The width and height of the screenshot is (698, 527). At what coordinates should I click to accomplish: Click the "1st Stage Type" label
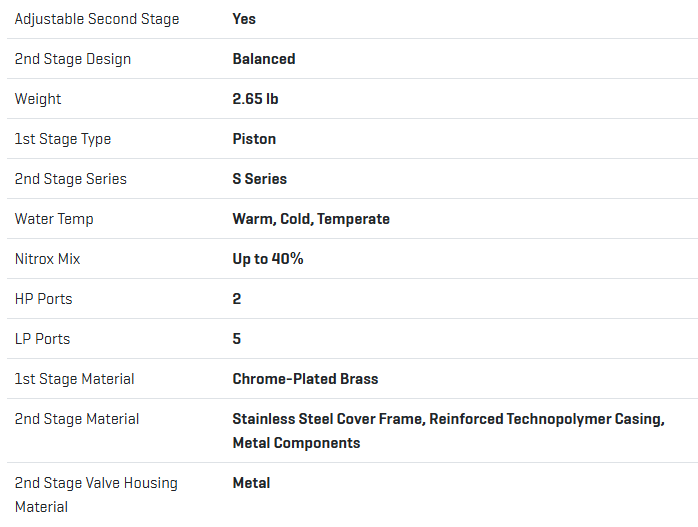[63, 139]
